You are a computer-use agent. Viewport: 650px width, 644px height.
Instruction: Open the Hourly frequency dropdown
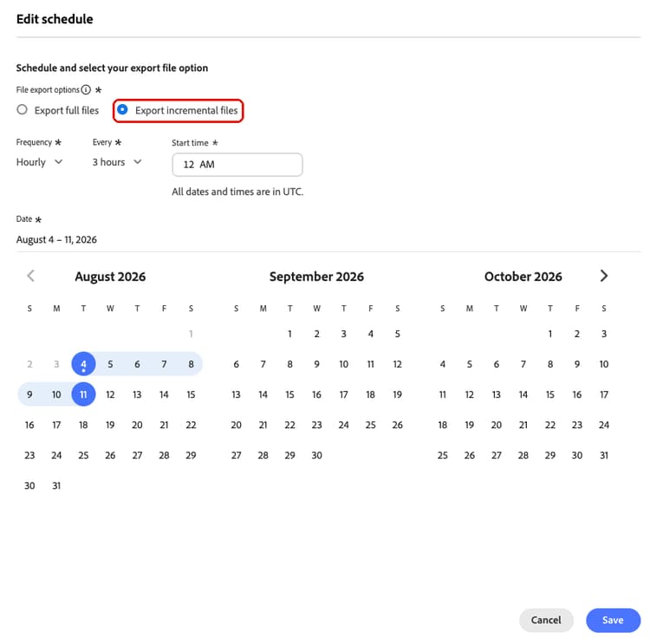(x=39, y=162)
